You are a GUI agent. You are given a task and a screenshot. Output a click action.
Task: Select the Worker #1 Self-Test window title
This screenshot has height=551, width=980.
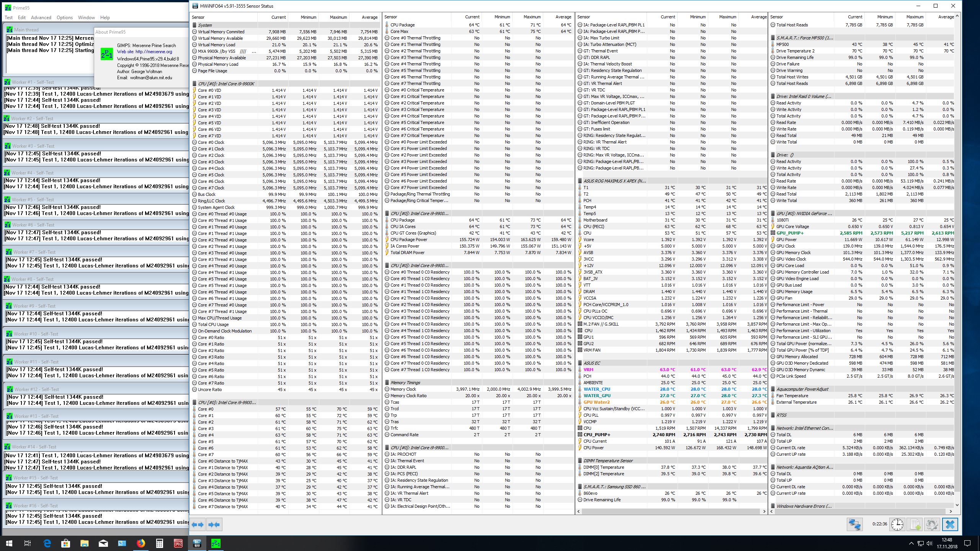pyautogui.click(x=33, y=82)
